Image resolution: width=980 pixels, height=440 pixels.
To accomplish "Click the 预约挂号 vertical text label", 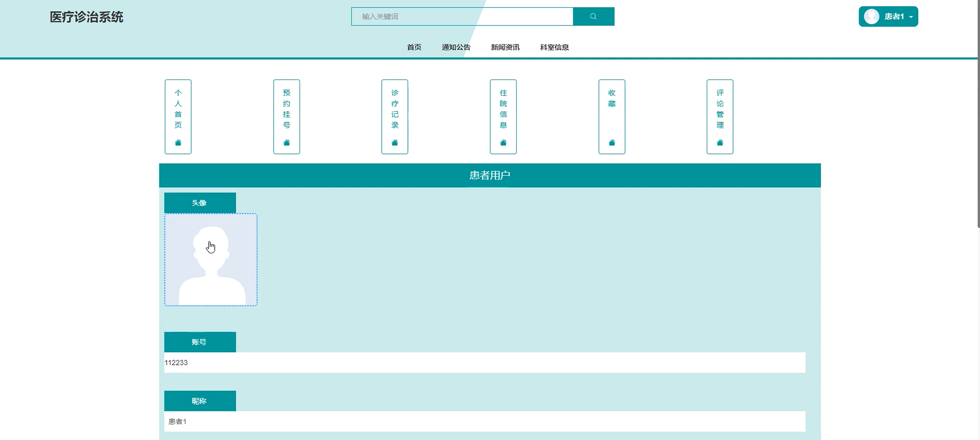I will click(287, 109).
